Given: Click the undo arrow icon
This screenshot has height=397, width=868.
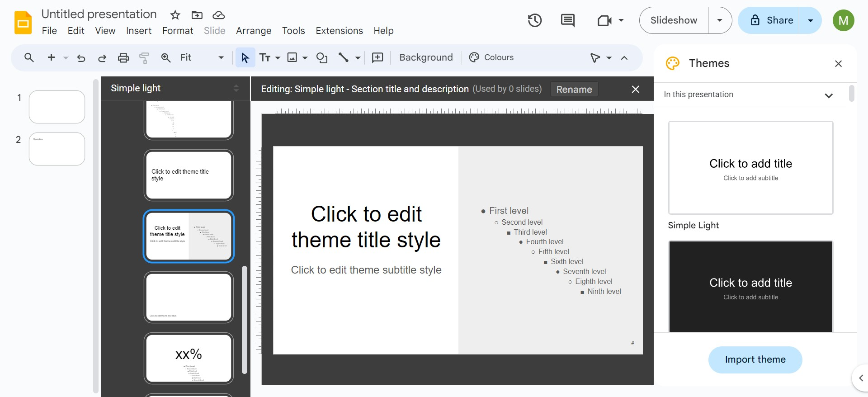Looking at the screenshot, I should tap(81, 57).
